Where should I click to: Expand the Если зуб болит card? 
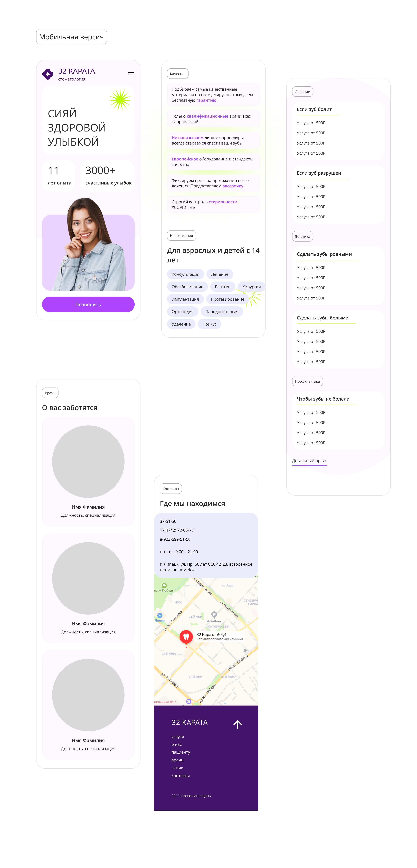(314, 109)
